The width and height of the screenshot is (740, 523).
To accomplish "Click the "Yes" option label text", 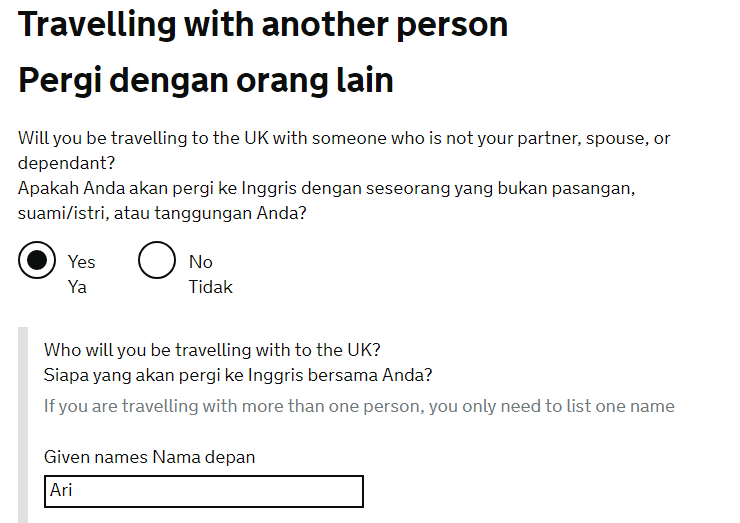I will [x=82, y=262].
